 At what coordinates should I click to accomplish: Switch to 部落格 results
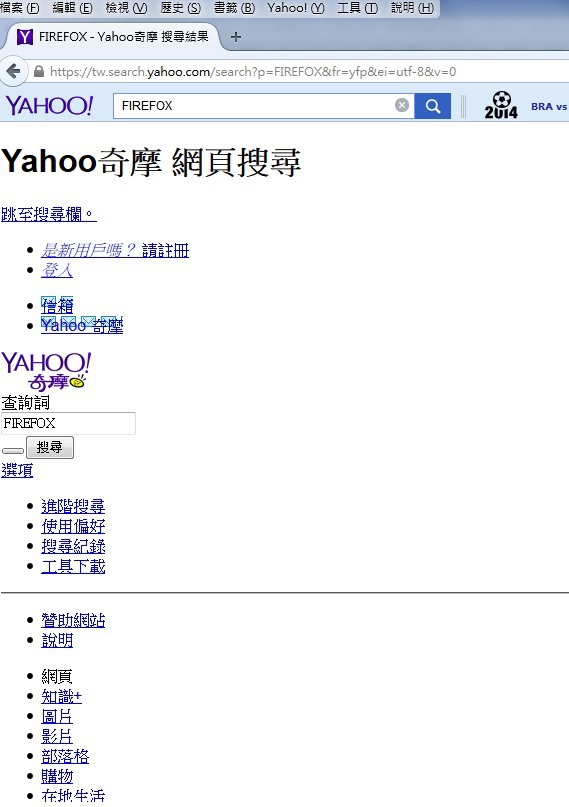(x=65, y=757)
